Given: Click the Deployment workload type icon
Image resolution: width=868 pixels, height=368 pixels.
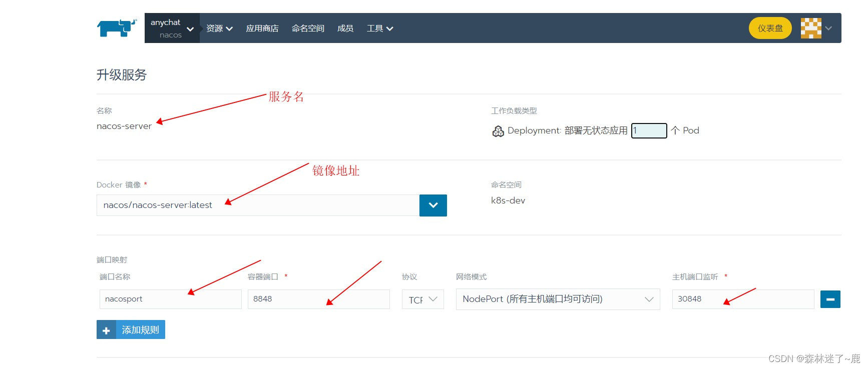Looking at the screenshot, I should (498, 131).
